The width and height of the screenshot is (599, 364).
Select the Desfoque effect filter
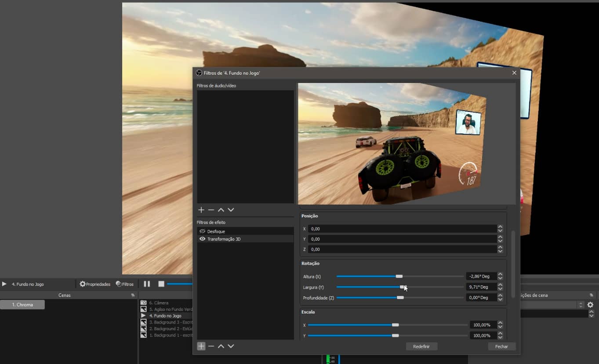[x=245, y=231]
